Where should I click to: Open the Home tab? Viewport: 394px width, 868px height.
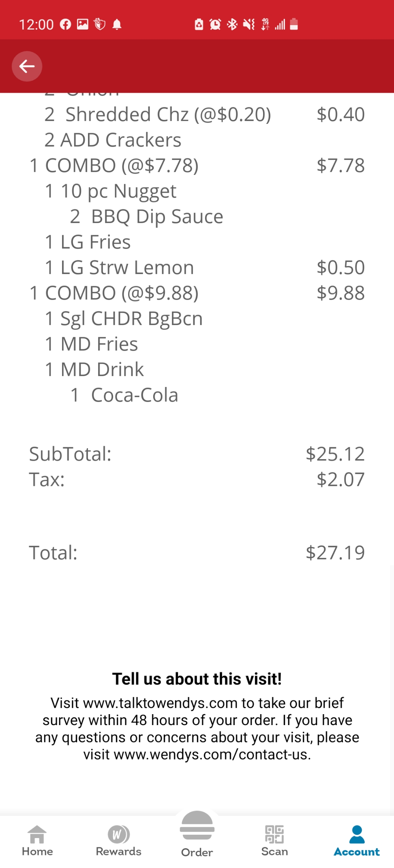[37, 840]
